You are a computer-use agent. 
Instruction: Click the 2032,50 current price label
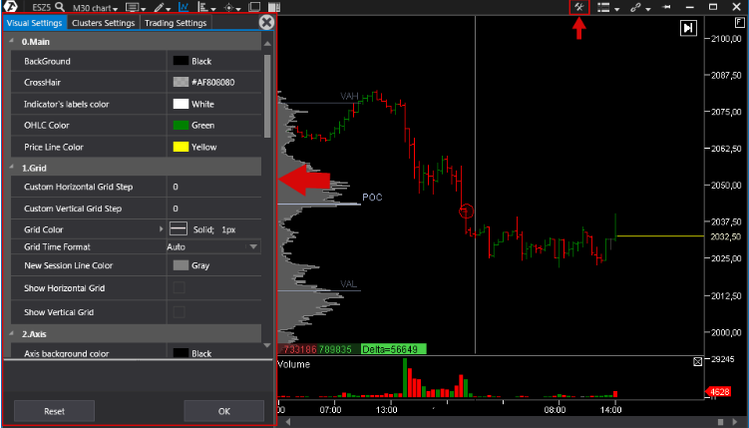pyautogui.click(x=726, y=236)
